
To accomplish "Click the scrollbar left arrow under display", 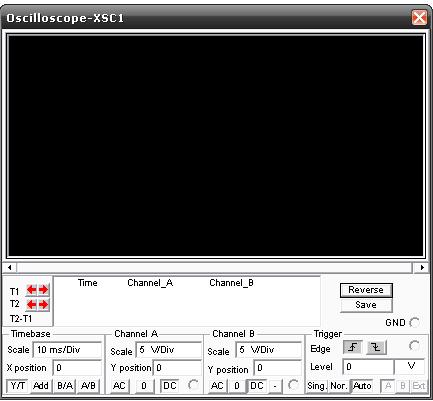I will point(10,267).
